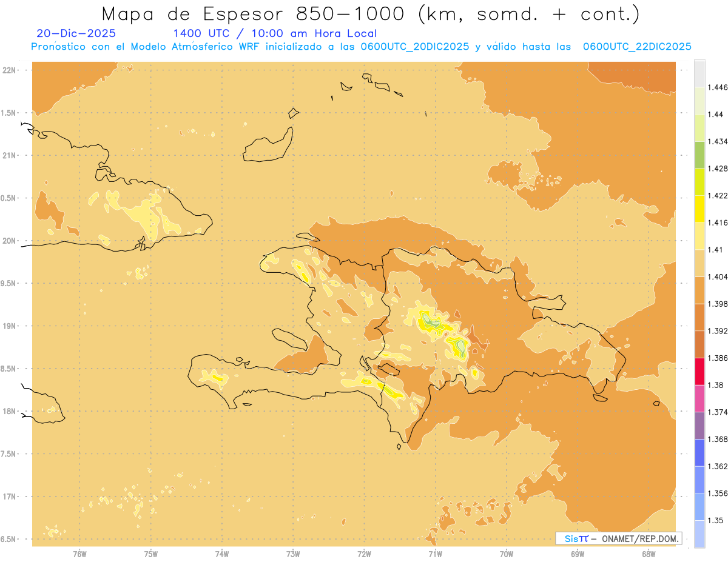Click the '21N' latitude label
The width and height of the screenshot is (728, 562).
tap(9, 156)
